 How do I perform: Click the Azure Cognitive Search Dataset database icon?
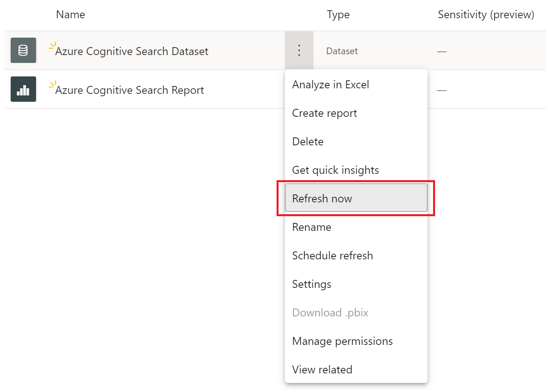[23, 50]
